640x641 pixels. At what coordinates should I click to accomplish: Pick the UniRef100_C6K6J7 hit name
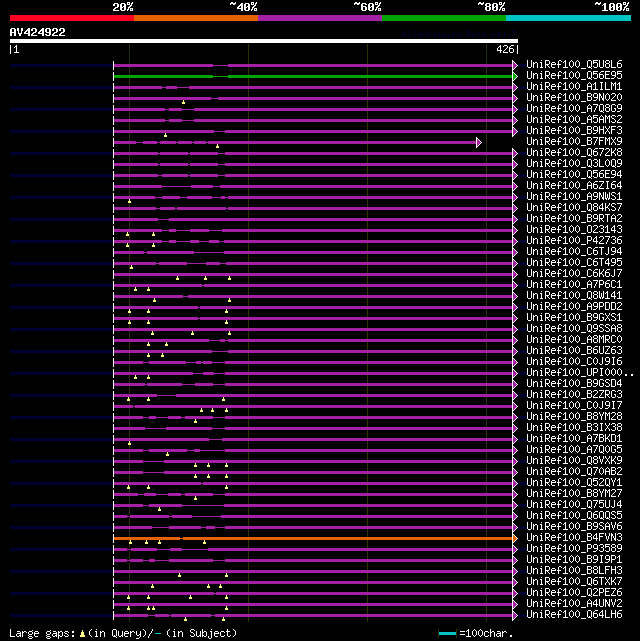pyautogui.click(x=574, y=273)
